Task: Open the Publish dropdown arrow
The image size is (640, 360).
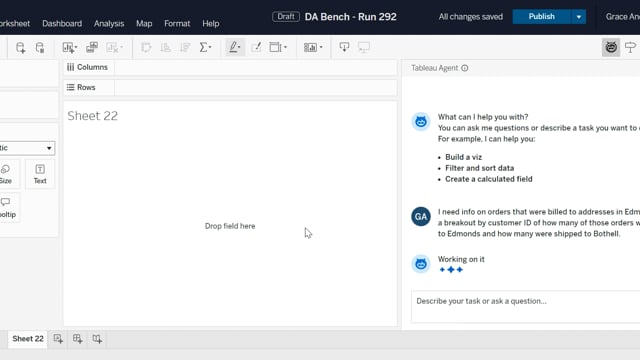Action: pos(578,17)
